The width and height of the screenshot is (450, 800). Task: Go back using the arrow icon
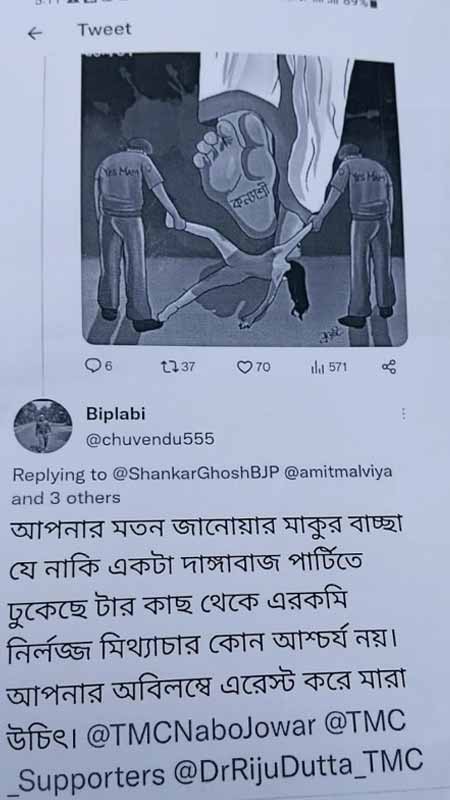coord(35,34)
